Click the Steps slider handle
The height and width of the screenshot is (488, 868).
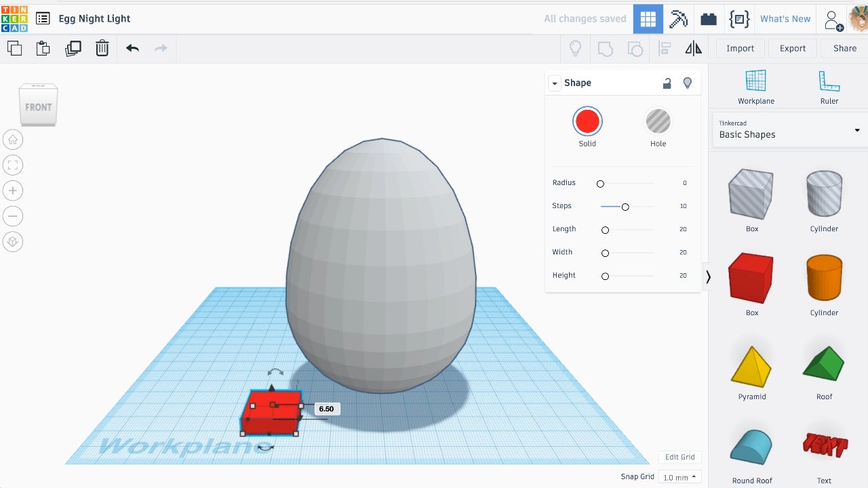tap(625, 207)
